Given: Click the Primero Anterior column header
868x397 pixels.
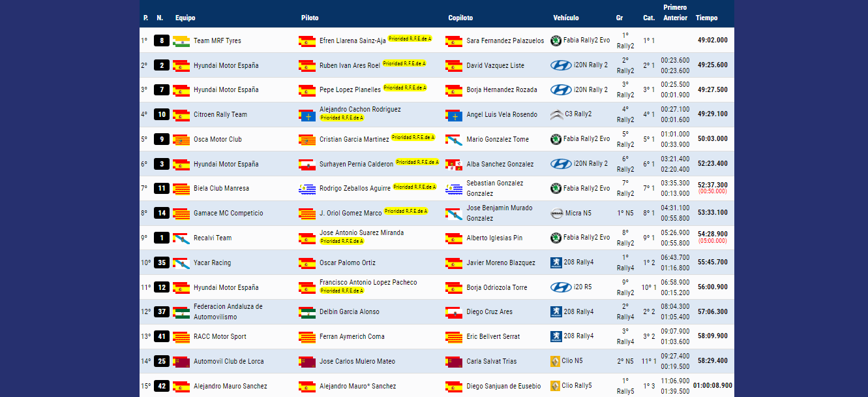Looking at the screenshot, I should (675, 13).
